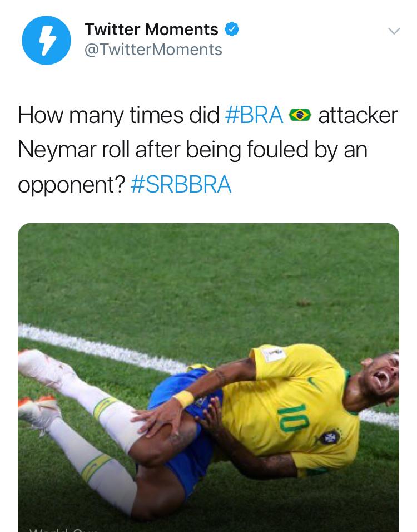The height and width of the screenshot is (532, 417).
Task: Open the Twitter Moments lightning bolt avatar
Action: pos(46,40)
